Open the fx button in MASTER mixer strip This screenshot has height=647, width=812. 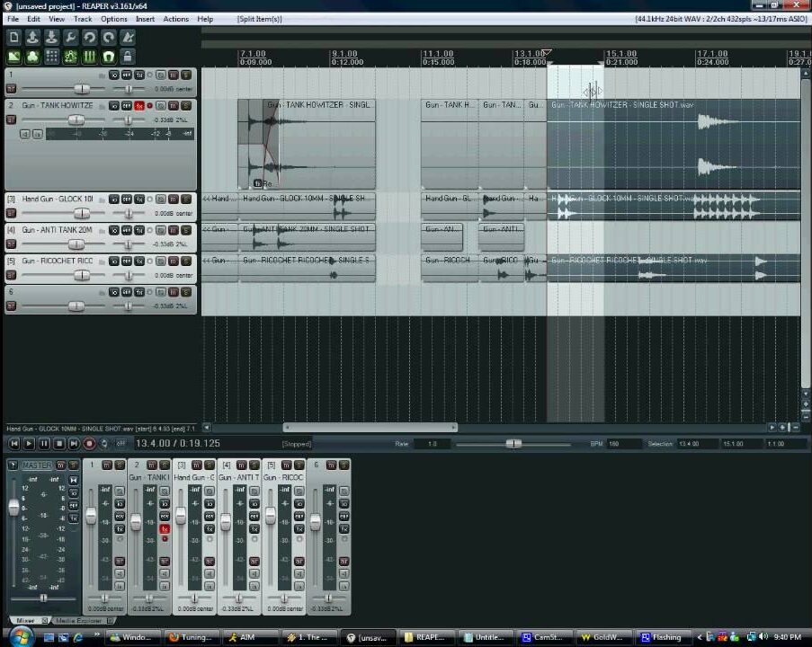pos(74,518)
